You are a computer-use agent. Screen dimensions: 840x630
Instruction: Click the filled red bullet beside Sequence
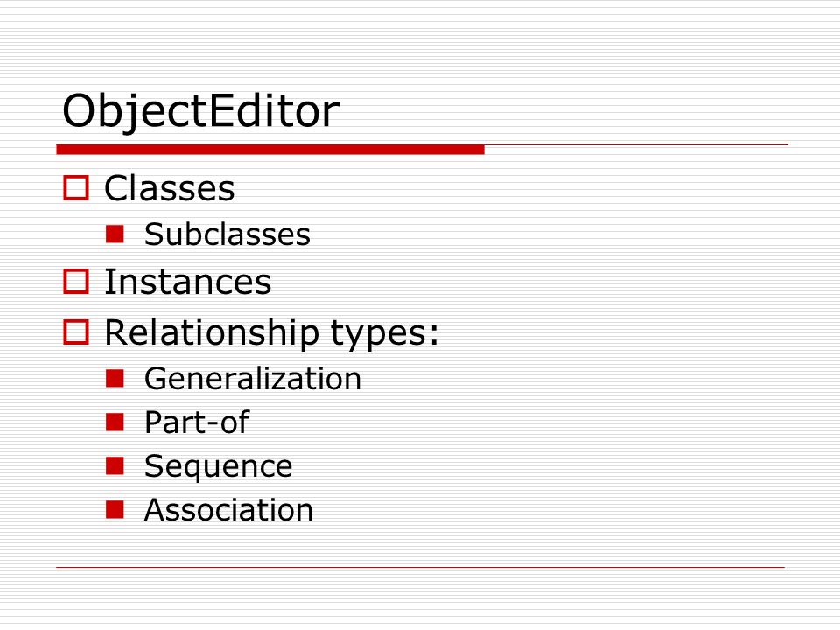[x=115, y=466]
